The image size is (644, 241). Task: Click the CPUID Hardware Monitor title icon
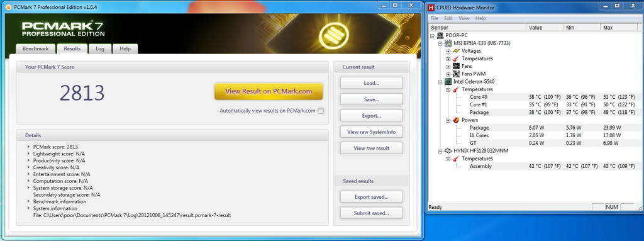(431, 8)
